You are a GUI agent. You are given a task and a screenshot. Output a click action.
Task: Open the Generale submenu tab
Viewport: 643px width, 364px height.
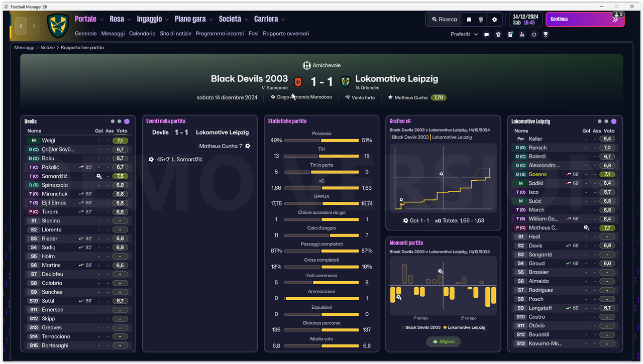pos(86,34)
